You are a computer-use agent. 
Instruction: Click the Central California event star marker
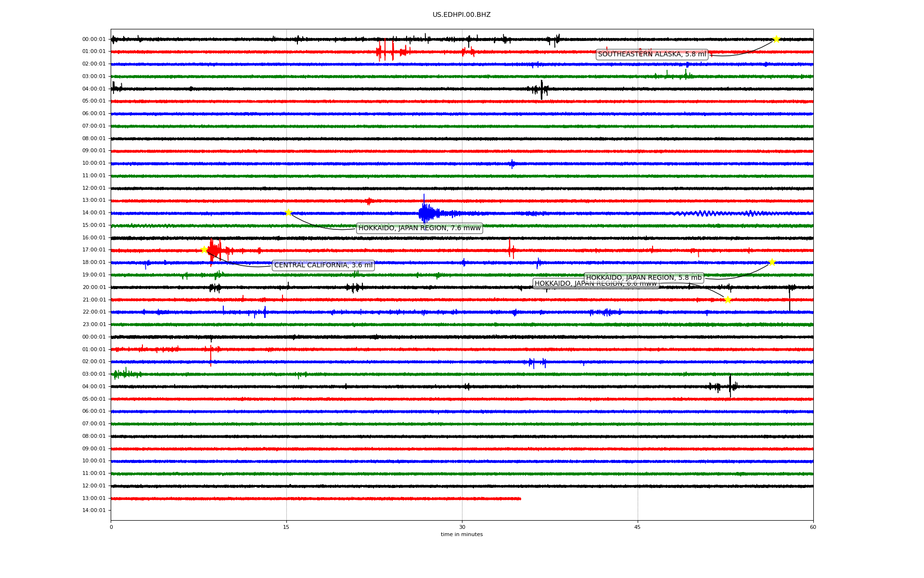click(204, 250)
